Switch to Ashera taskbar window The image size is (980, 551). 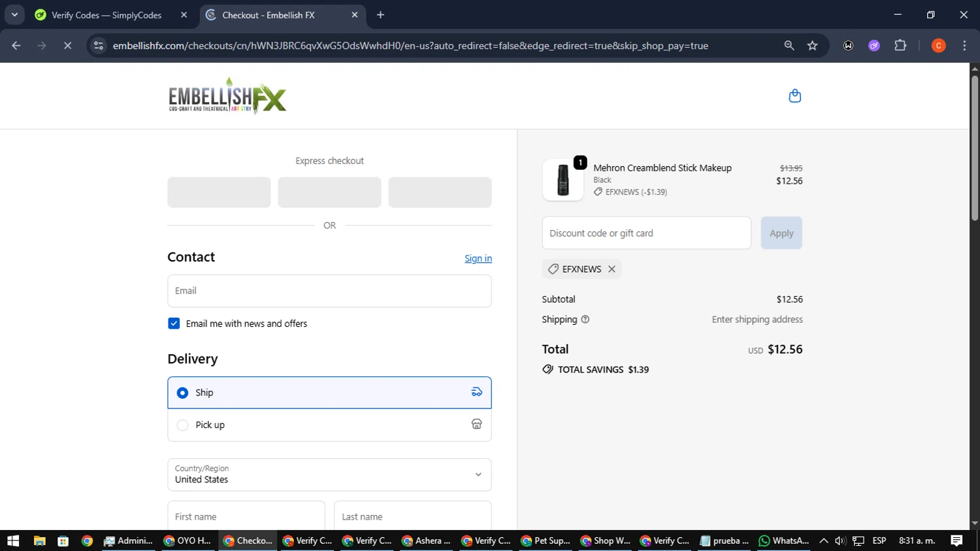click(x=427, y=541)
